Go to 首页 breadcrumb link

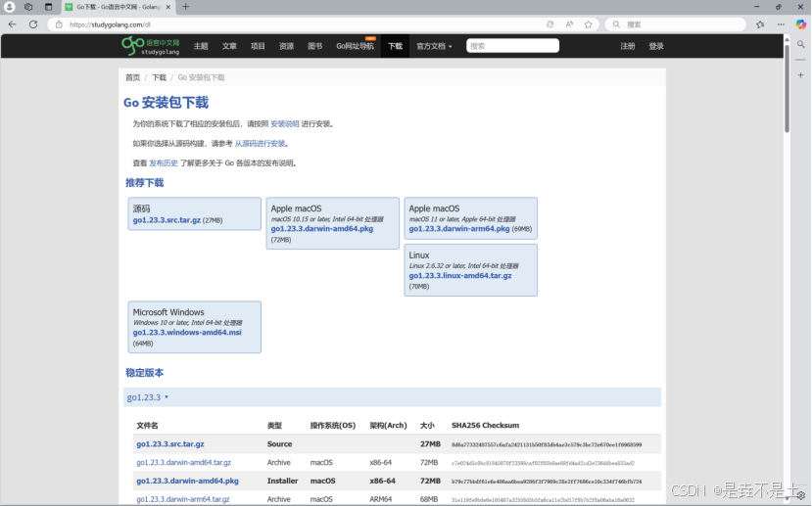tap(132, 77)
